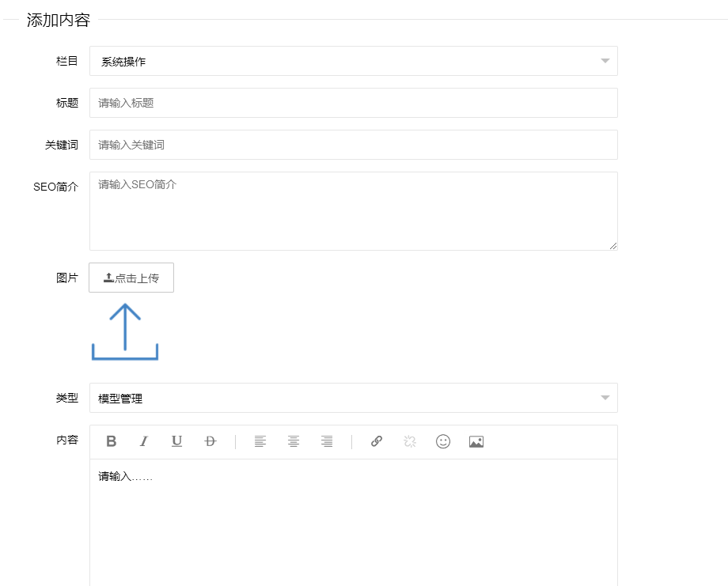The height and width of the screenshot is (586, 728).
Task: Click the remove link icon
Action: [409, 441]
